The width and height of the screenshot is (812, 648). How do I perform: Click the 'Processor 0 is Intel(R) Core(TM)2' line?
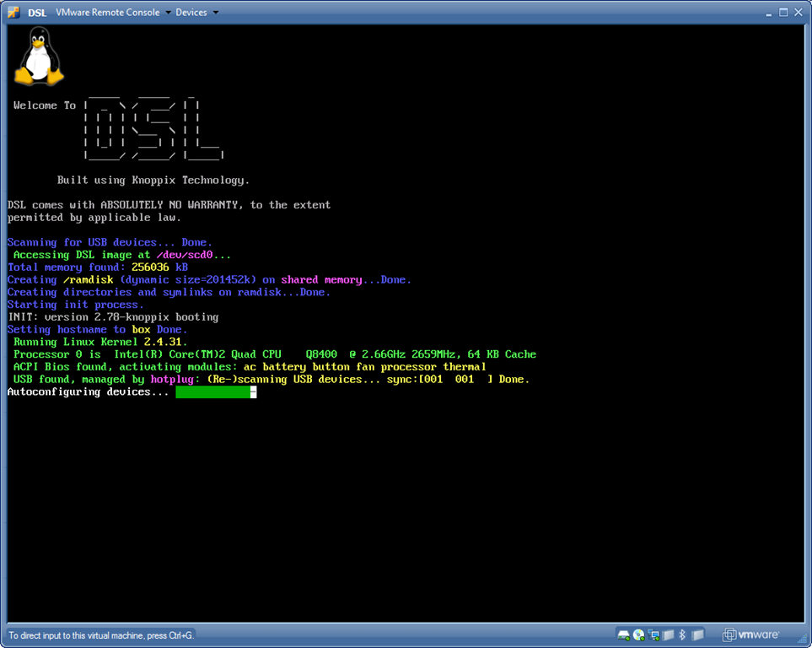coord(275,354)
